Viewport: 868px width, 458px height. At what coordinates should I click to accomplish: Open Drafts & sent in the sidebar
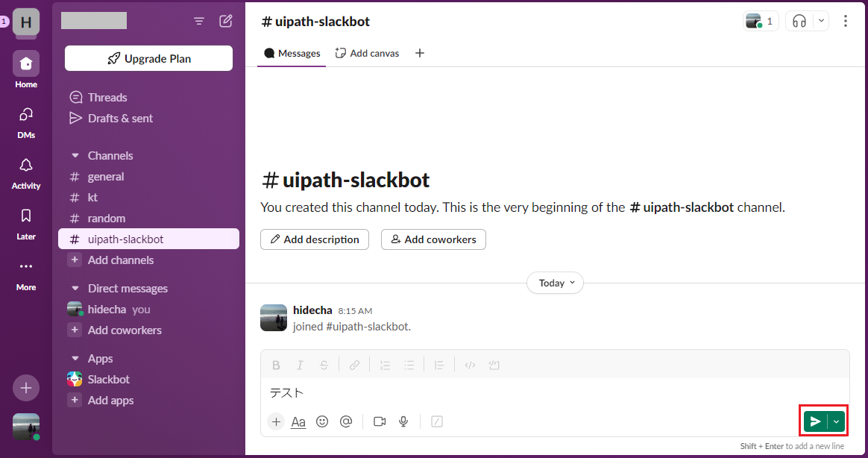pos(148,118)
